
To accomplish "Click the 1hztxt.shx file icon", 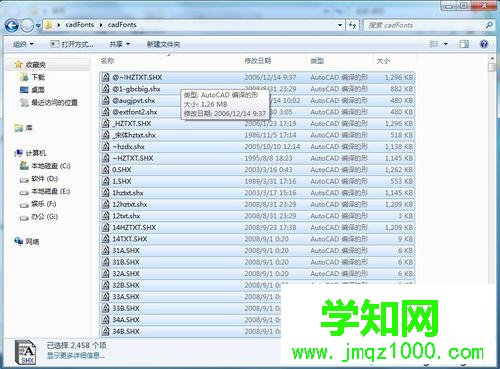I will [x=106, y=193].
